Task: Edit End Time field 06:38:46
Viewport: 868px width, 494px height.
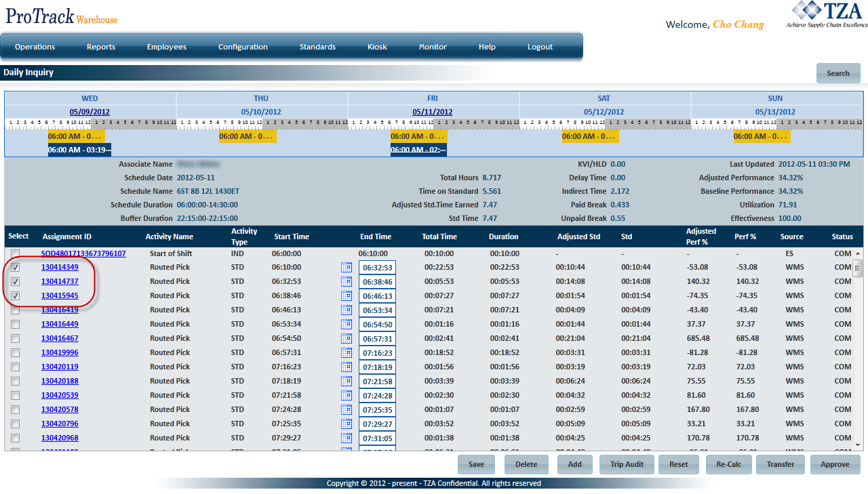Action: [x=378, y=282]
